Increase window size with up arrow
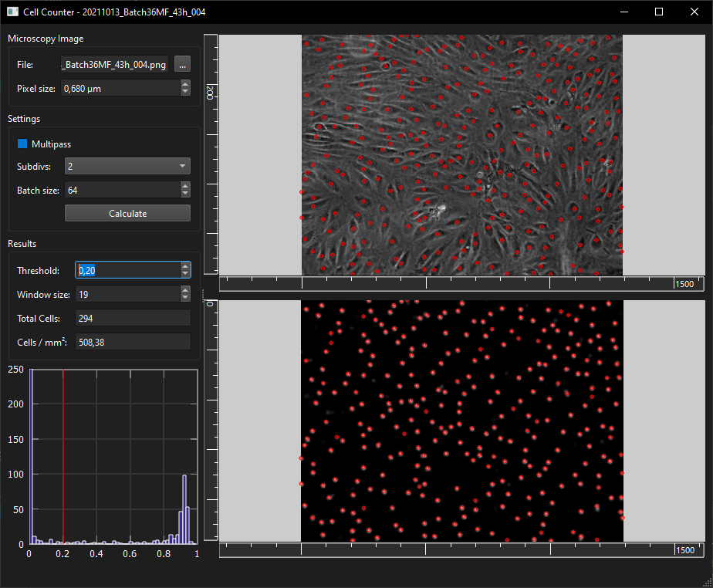Viewport: 713px width, 588px height. point(185,290)
